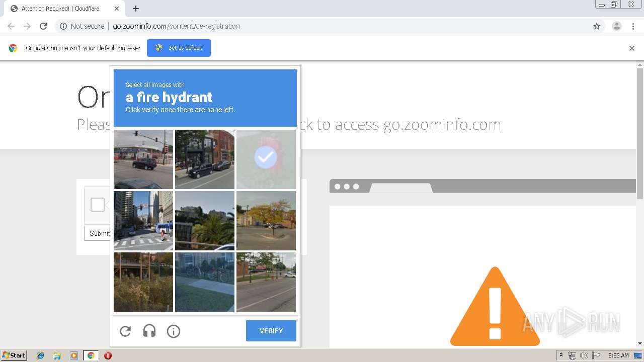
Task: Bookmark this page with the star icon
Action: [x=597, y=26]
